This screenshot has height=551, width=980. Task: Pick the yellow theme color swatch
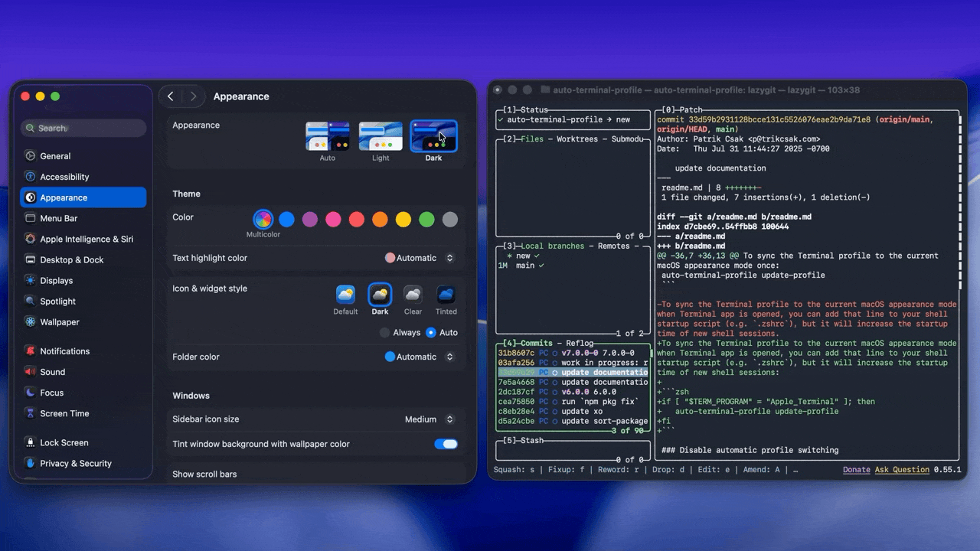[403, 220]
